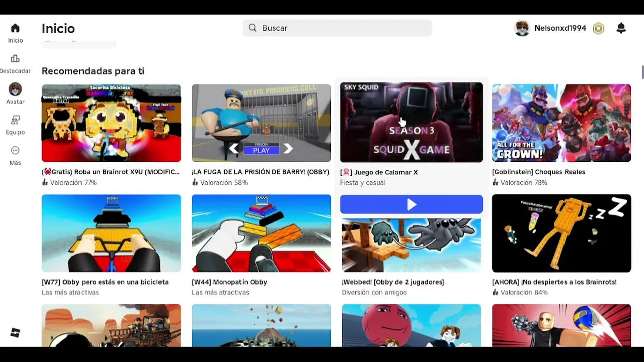This screenshot has width=644, height=362.
Task: Click title '¡No despiertes a los Brainrots!'
Action: (x=554, y=282)
